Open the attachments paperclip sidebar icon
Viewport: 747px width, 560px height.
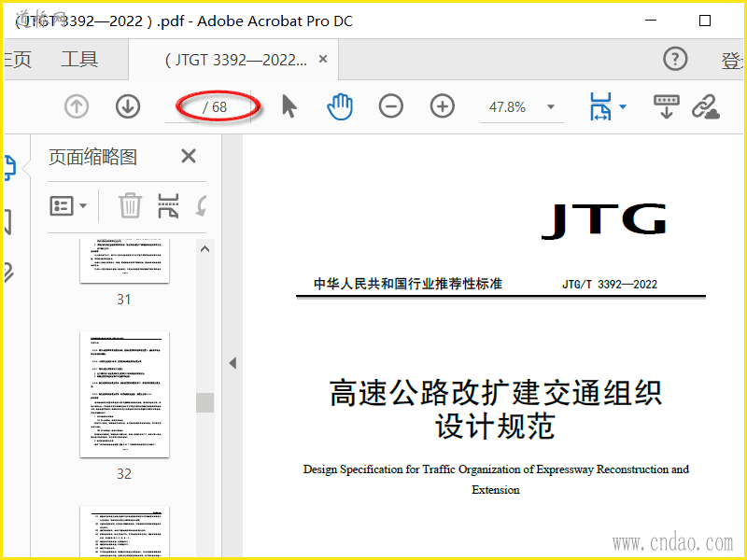[8, 273]
